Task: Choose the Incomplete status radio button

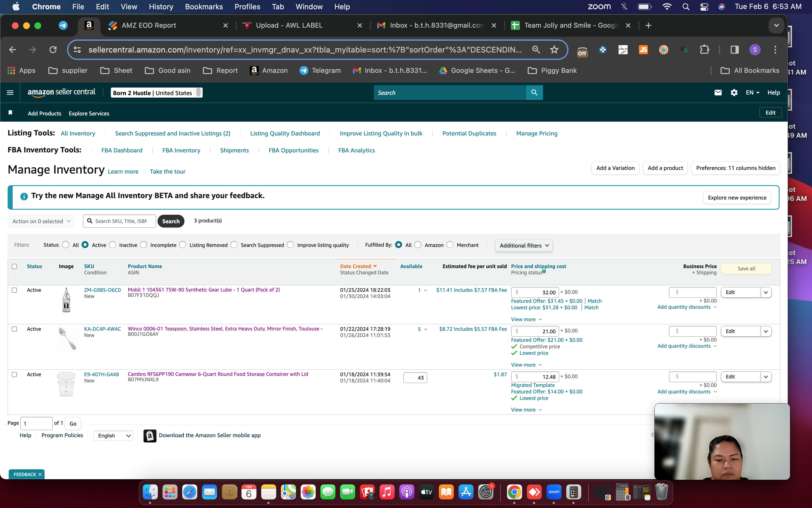Action: (x=144, y=245)
